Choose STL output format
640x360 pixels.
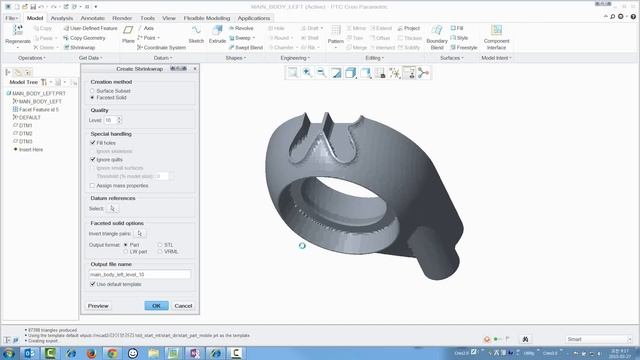(x=160, y=245)
